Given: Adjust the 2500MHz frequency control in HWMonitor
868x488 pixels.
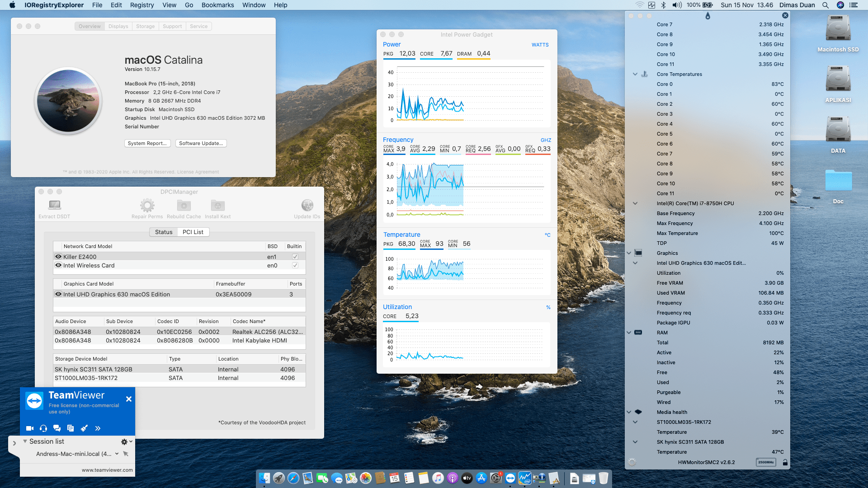Looking at the screenshot, I should [x=766, y=462].
